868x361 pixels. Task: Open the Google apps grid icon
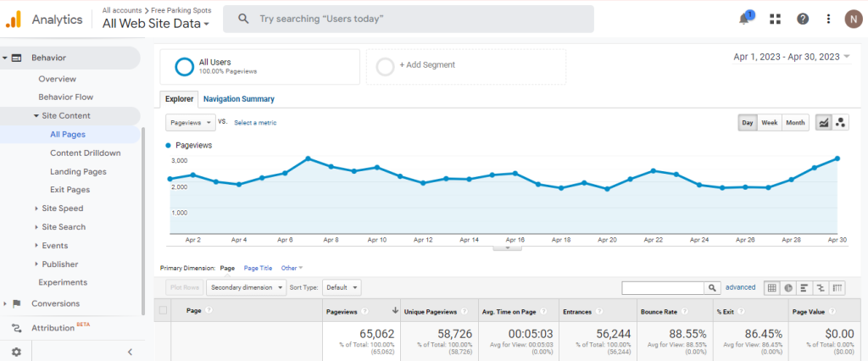(775, 19)
